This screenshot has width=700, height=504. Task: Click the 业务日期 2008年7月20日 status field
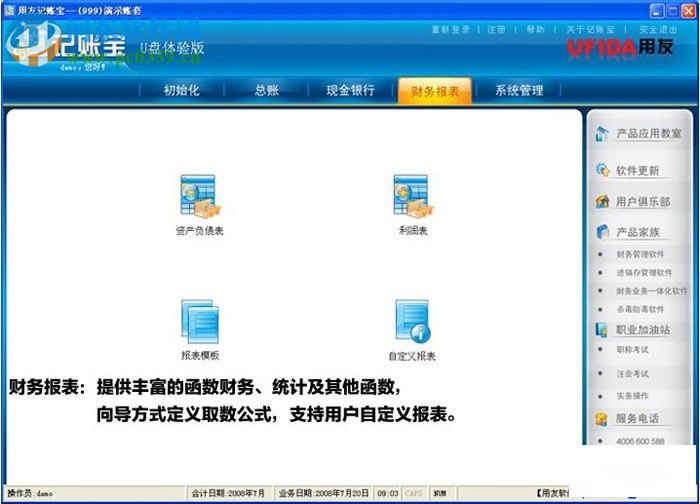(323, 493)
